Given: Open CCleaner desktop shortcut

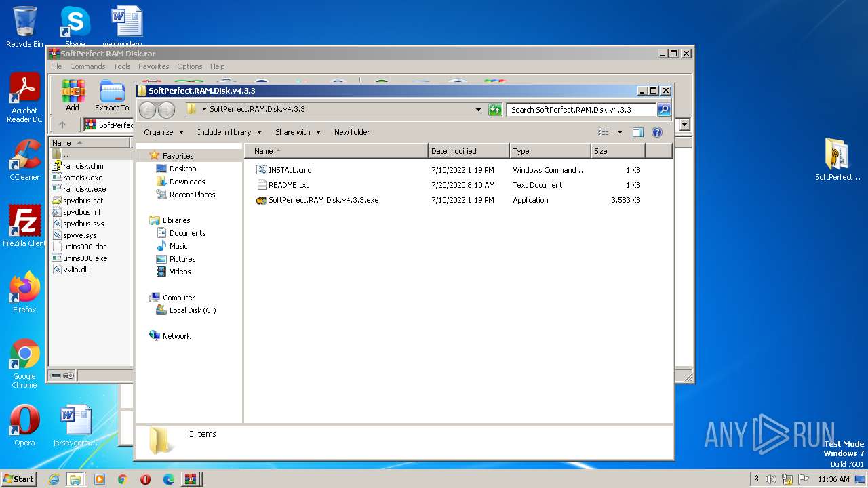Looking at the screenshot, I should click(24, 160).
